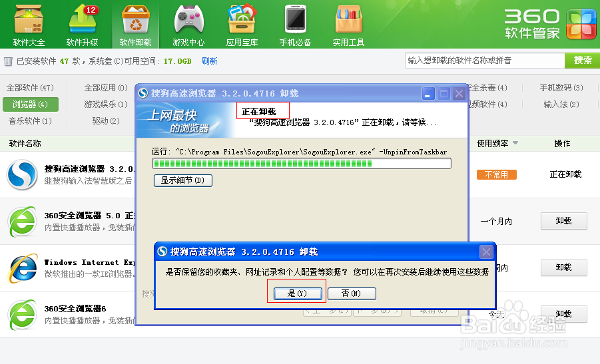Click the 360安全浏览器6 icon
Screen dimensions: 600x364
(x=22, y=315)
